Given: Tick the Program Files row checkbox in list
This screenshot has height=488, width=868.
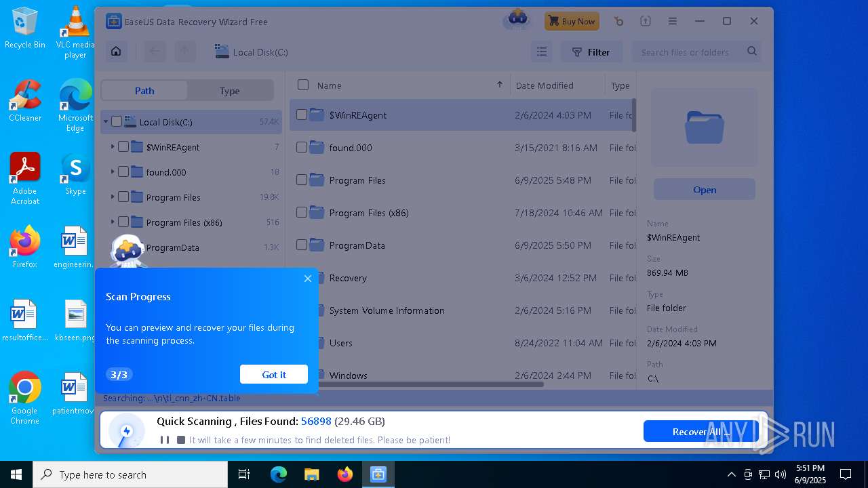Looking at the screenshot, I should (302, 180).
